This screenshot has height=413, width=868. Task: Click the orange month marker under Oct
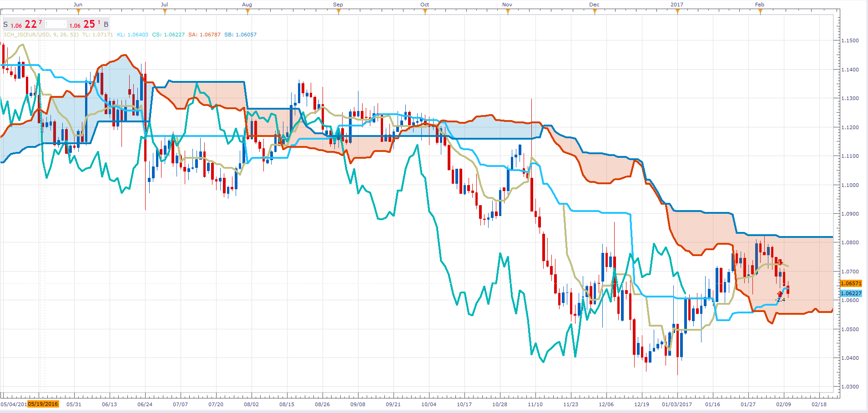click(425, 12)
